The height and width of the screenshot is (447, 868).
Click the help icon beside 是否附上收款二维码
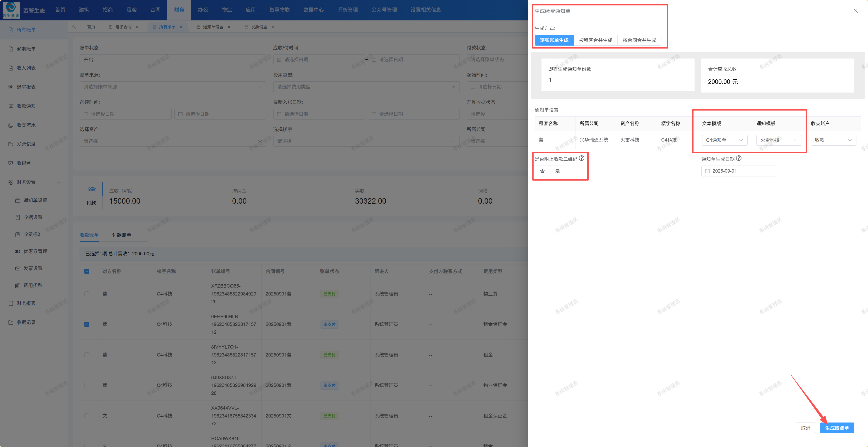582,158
